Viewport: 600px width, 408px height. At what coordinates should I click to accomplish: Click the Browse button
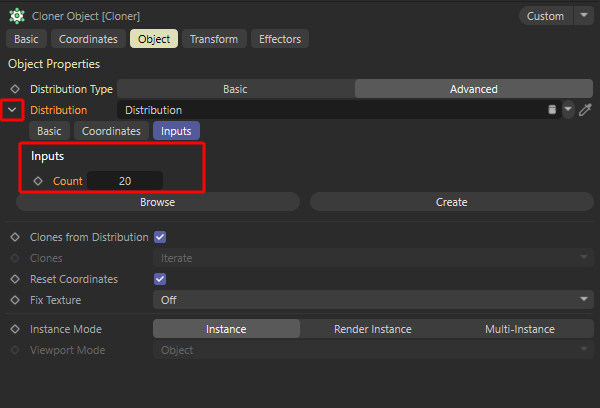pos(157,202)
